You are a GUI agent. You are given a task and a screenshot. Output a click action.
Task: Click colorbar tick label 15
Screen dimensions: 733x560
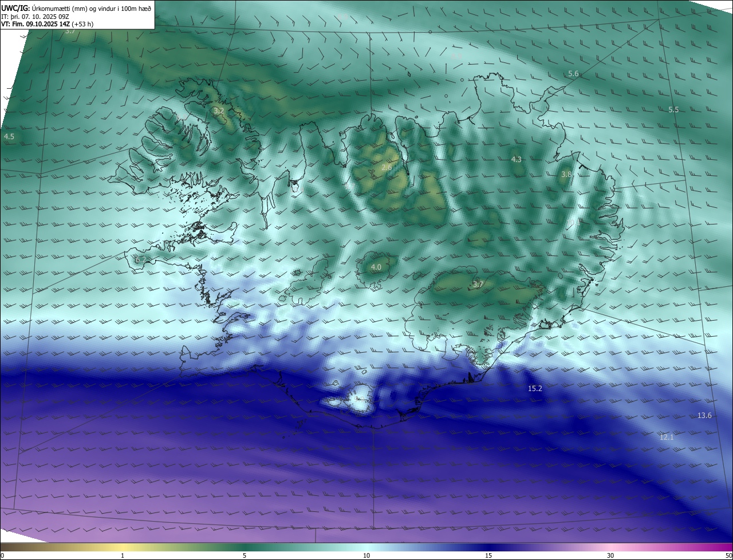click(x=488, y=555)
